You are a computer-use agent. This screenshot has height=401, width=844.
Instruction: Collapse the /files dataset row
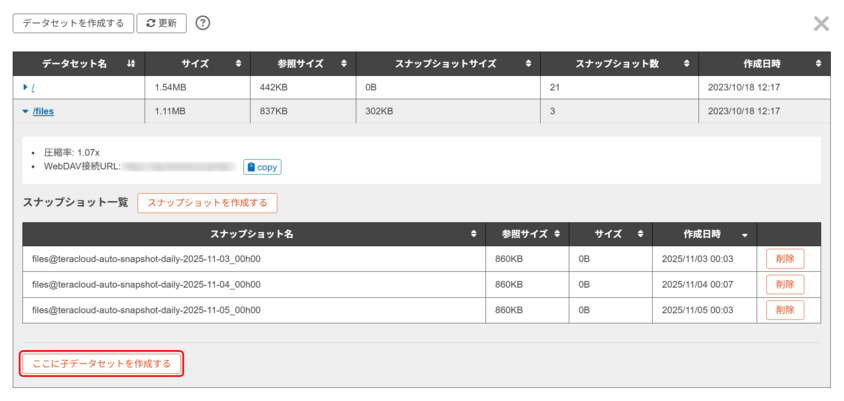(25, 112)
